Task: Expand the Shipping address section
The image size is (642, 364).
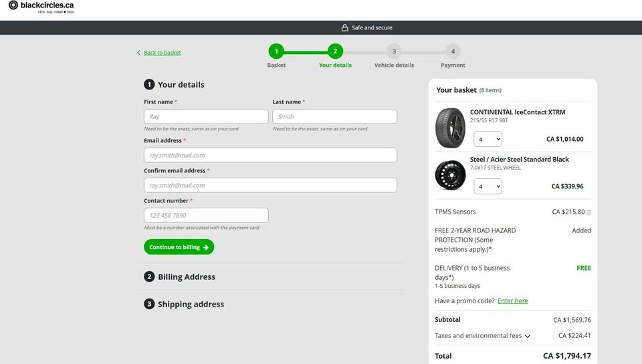Action: (191, 305)
